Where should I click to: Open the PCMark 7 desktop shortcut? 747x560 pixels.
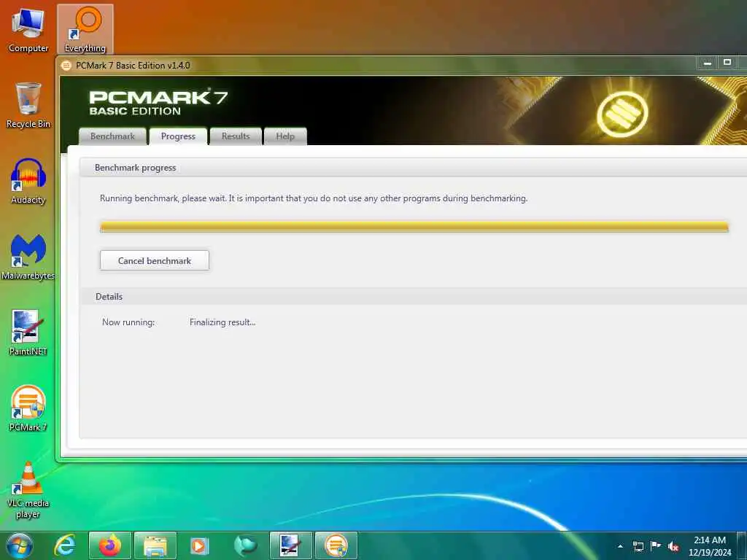(x=28, y=408)
